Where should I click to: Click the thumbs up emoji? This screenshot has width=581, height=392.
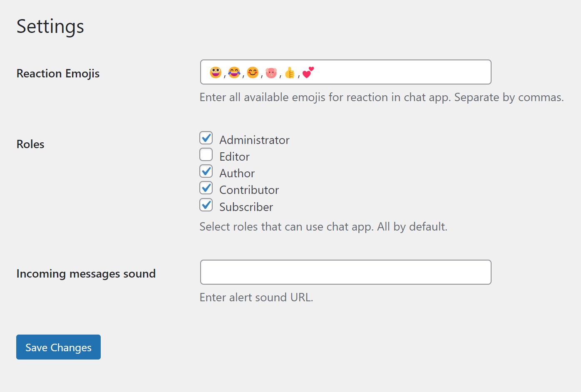[x=290, y=73]
